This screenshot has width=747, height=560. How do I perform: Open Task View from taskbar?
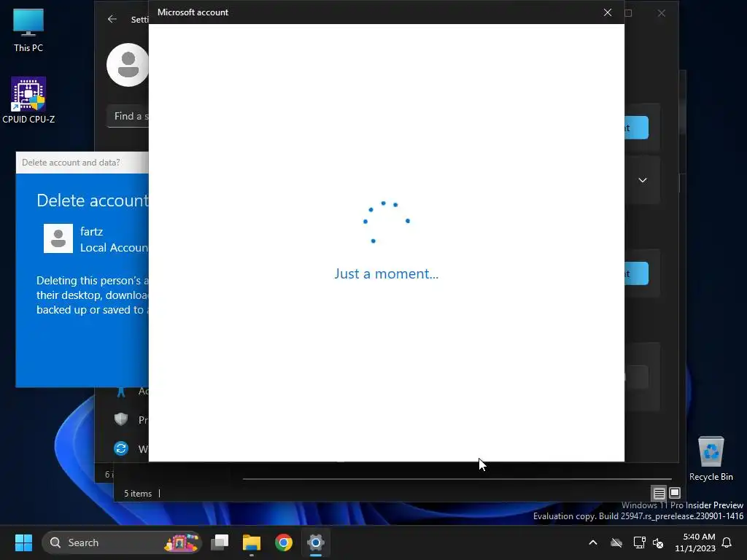click(x=220, y=542)
